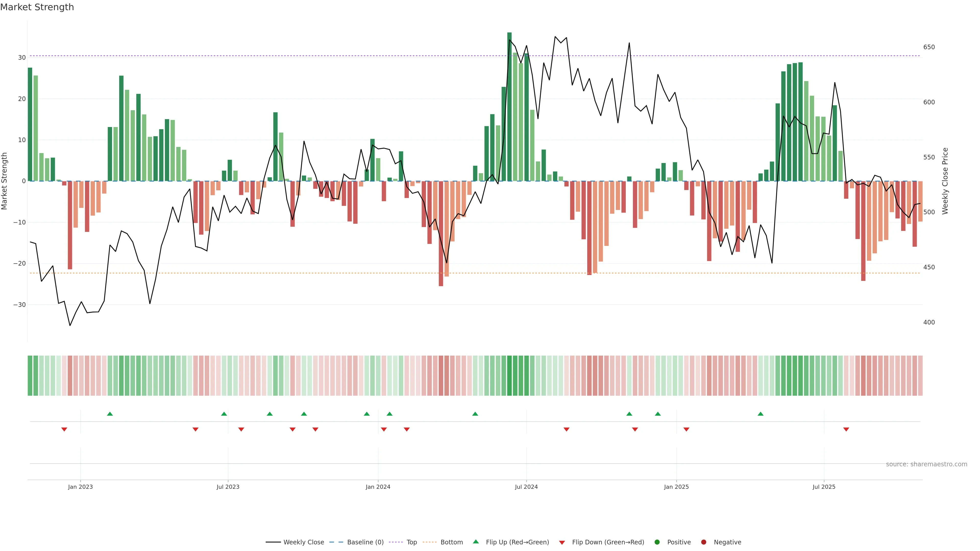Click the first green flip-up triangle marker
The height and width of the screenshot is (551, 980).
pyautogui.click(x=110, y=414)
